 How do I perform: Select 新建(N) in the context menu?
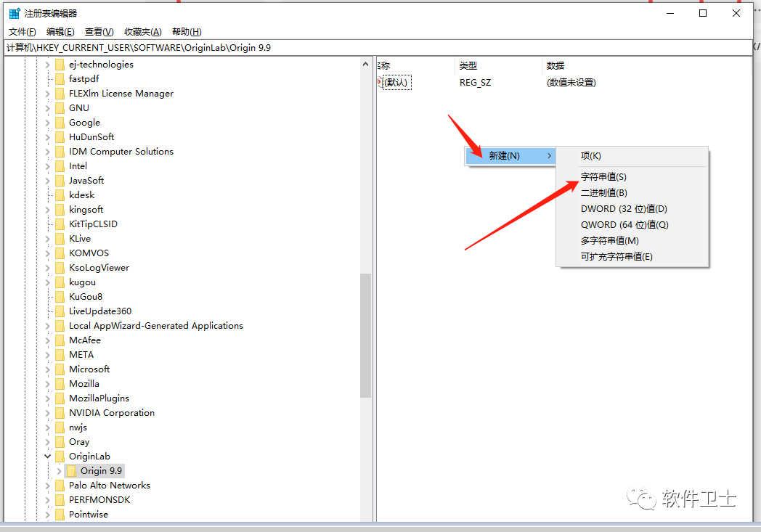(510, 155)
